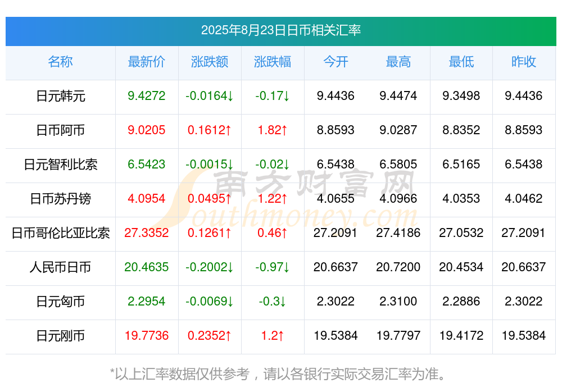Select low value 19.4172
The height and width of the screenshot is (392, 562).
461,335
